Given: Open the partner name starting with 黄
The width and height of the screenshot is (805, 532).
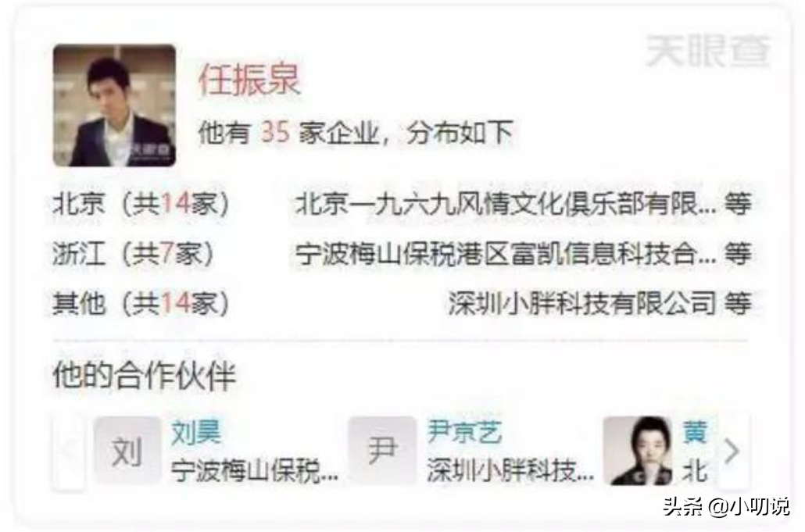Looking at the screenshot, I should [695, 432].
